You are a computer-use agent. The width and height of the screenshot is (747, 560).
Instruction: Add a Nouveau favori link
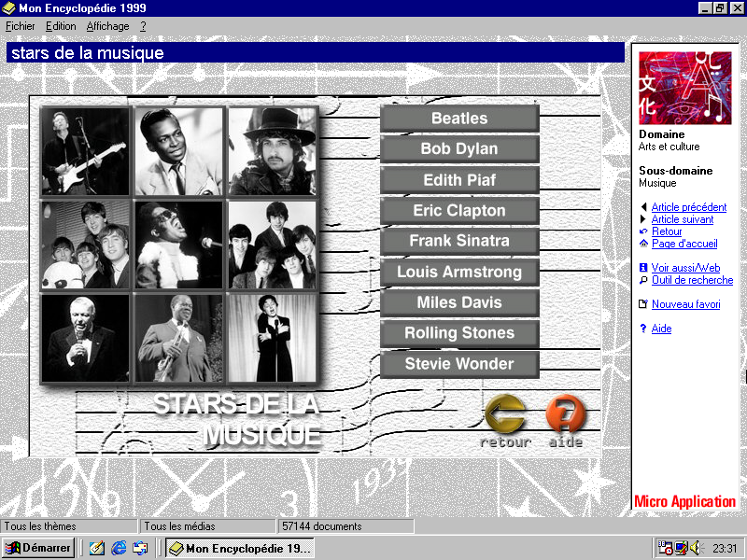click(x=685, y=304)
